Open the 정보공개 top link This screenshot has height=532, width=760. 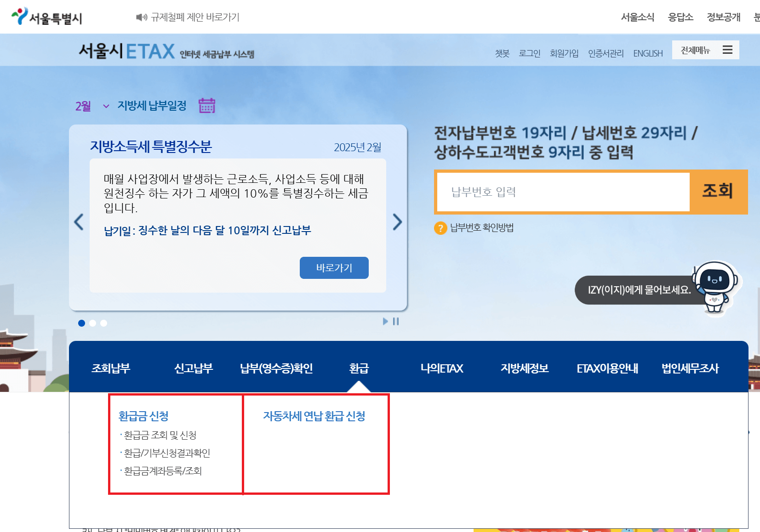[724, 17]
